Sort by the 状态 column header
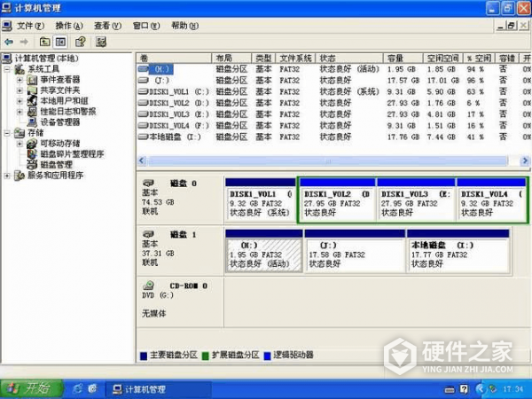This screenshot has height=399, width=532. click(x=349, y=58)
